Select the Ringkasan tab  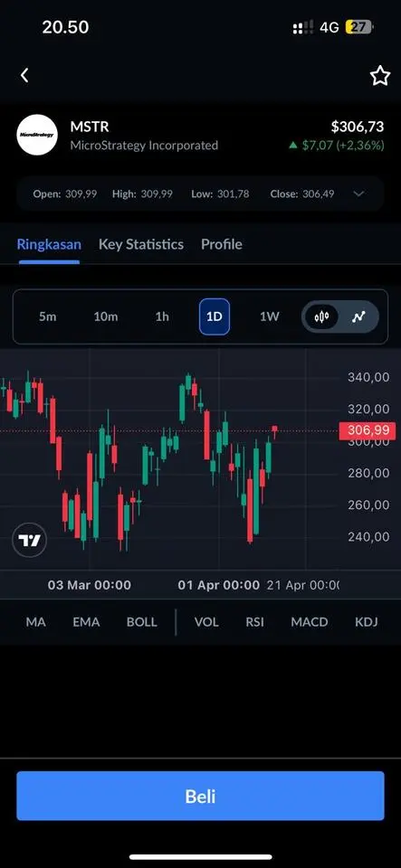(x=49, y=244)
